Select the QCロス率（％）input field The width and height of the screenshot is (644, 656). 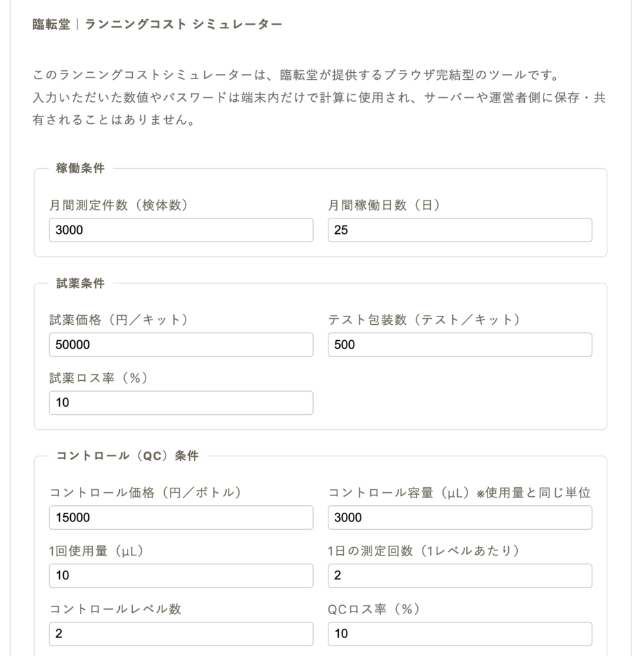click(459, 633)
